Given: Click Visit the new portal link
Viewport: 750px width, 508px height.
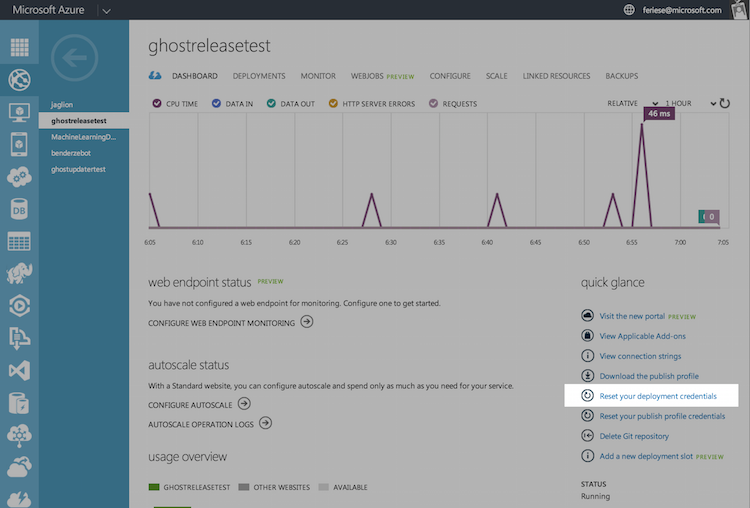Looking at the screenshot, I should [x=632, y=316].
